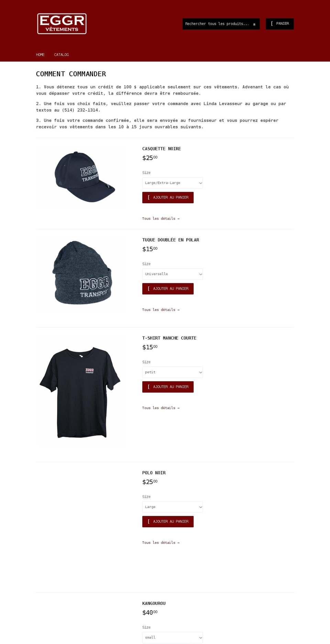Click the search magnifier icon

[254, 24]
